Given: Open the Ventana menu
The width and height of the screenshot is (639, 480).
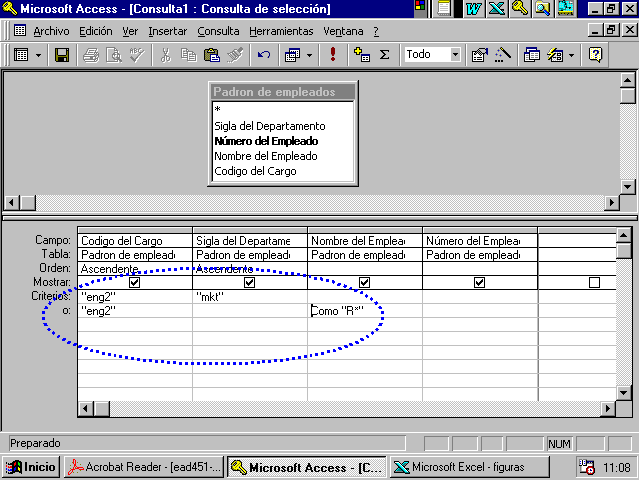Looking at the screenshot, I should point(343,31).
